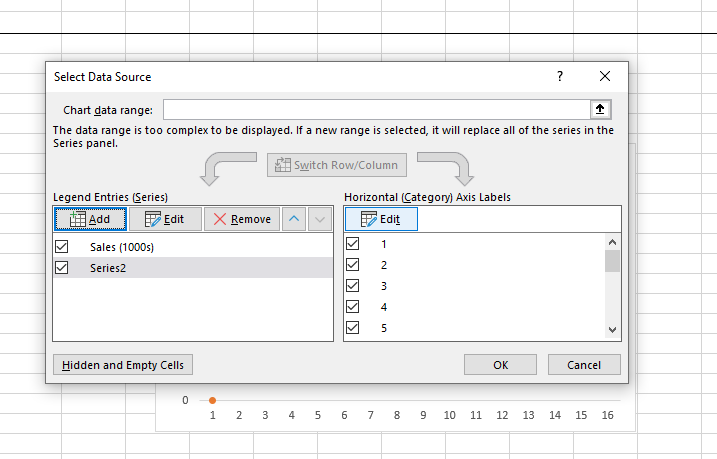717x459 pixels.
Task: Uncheck category label 1 checkbox
Action: coord(352,244)
